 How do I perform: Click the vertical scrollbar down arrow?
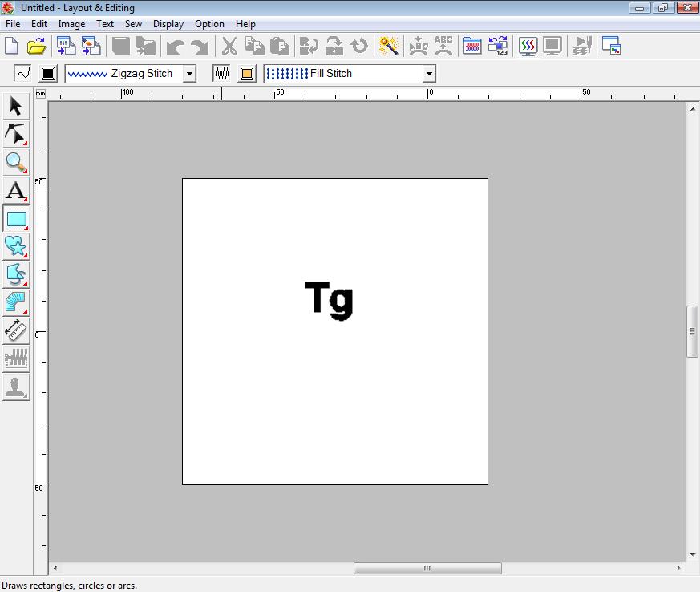tap(693, 554)
